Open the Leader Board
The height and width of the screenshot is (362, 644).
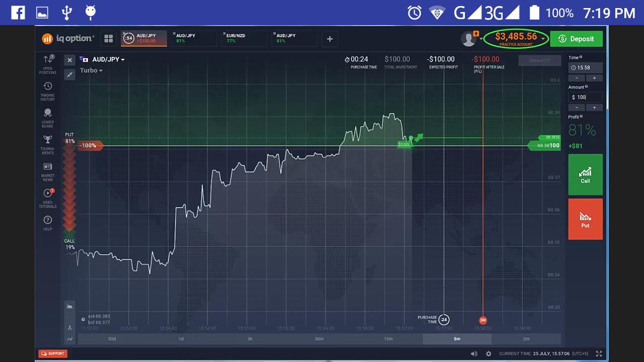coord(48,118)
